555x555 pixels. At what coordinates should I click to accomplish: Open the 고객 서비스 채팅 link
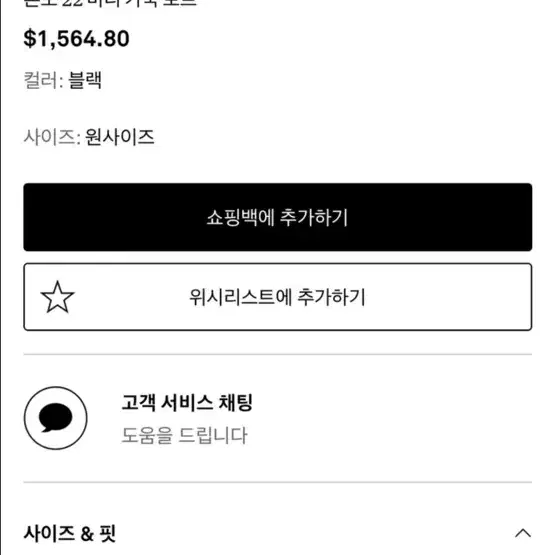pos(187,402)
